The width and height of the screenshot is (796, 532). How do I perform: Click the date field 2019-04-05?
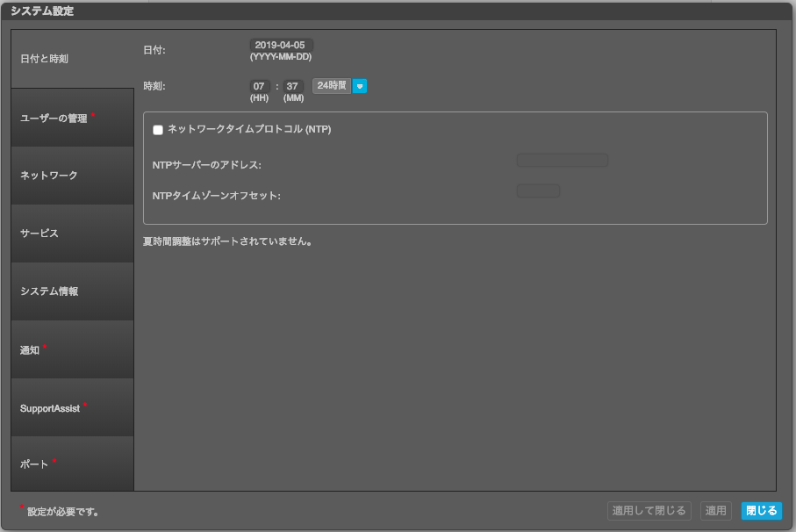281,45
